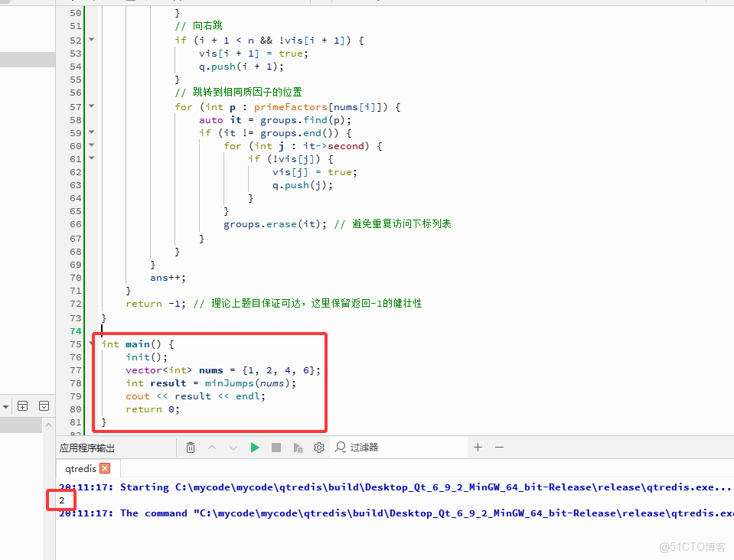The height and width of the screenshot is (560, 734).
Task: Click line number 74 in the gutter
Action: pyautogui.click(x=76, y=331)
